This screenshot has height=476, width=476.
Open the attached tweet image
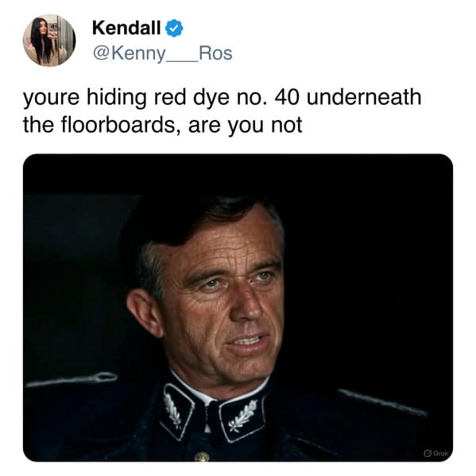(x=238, y=308)
